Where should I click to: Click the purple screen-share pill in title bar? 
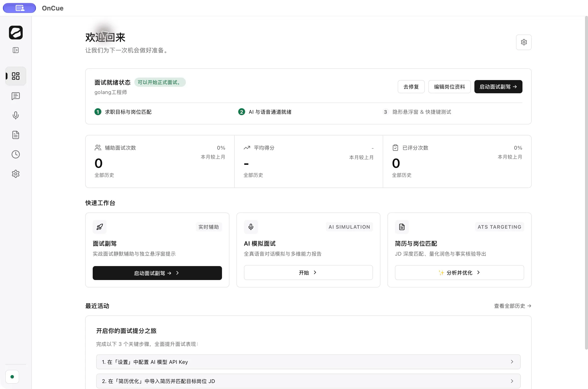(19, 8)
